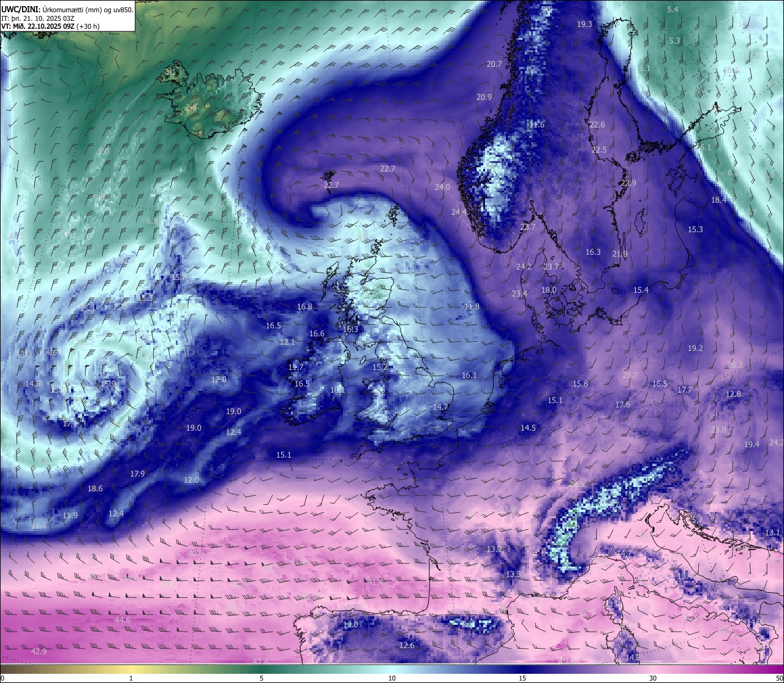Image resolution: width=784 pixels, height=683 pixels.
Task: Click the 20.7 value off Norway
Action: point(494,64)
